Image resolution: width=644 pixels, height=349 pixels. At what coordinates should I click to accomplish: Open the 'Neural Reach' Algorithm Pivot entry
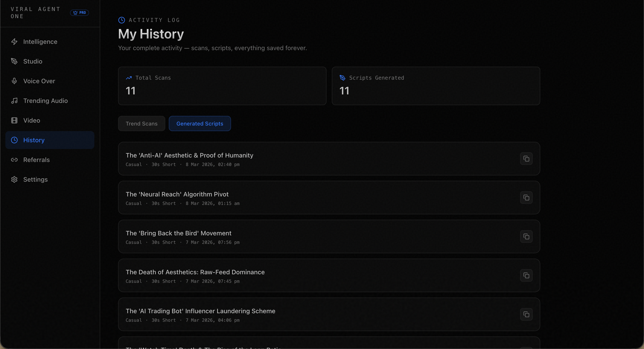pyautogui.click(x=329, y=198)
